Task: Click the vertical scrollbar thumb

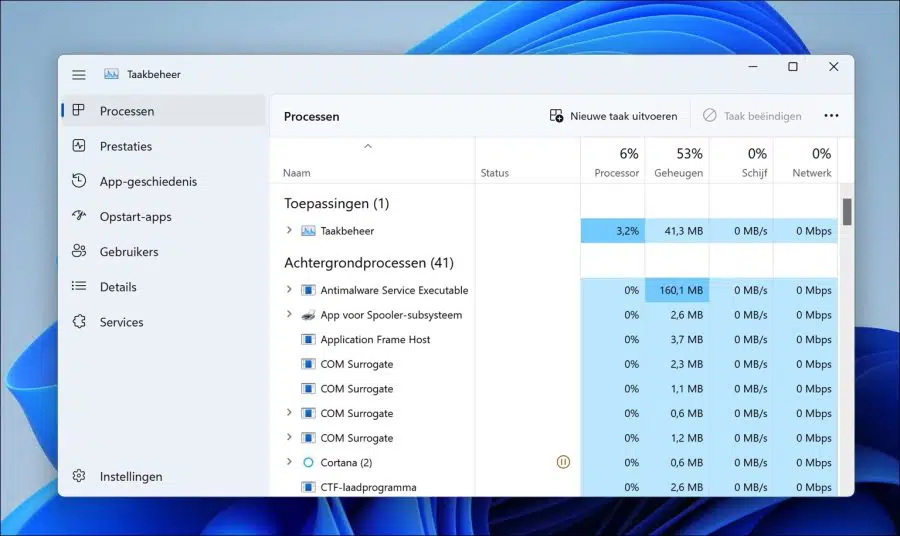Action: 847,212
